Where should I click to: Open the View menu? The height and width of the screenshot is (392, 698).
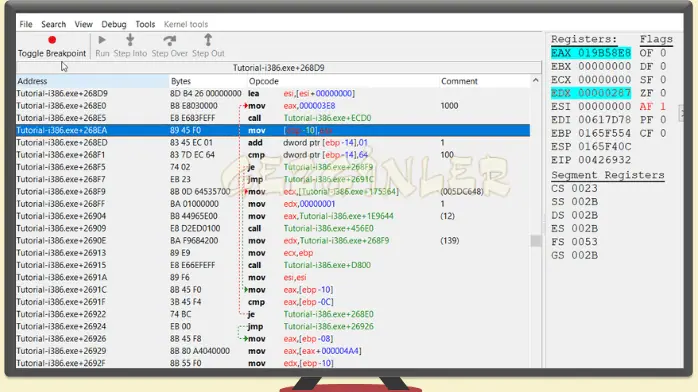pyautogui.click(x=83, y=24)
